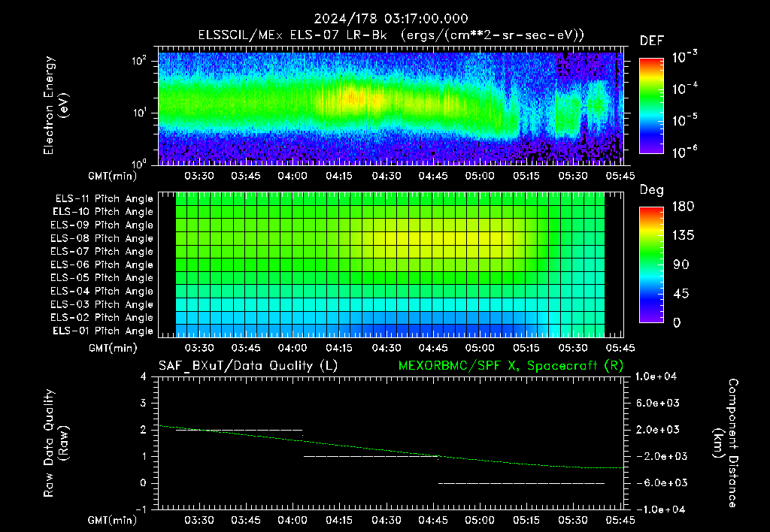Click the green MEXORBMC/SPF X, Spacecraft (R) title
Viewport: 770px width, 532px height.
point(511,366)
